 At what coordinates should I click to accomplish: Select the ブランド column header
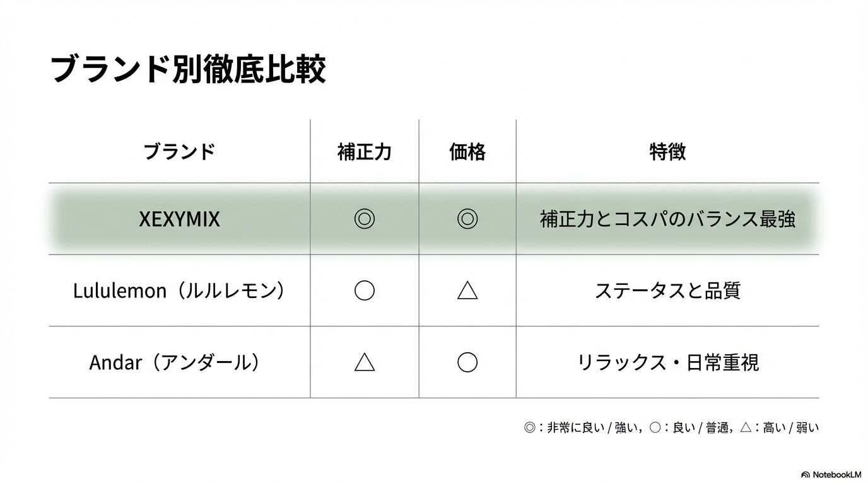click(180, 152)
